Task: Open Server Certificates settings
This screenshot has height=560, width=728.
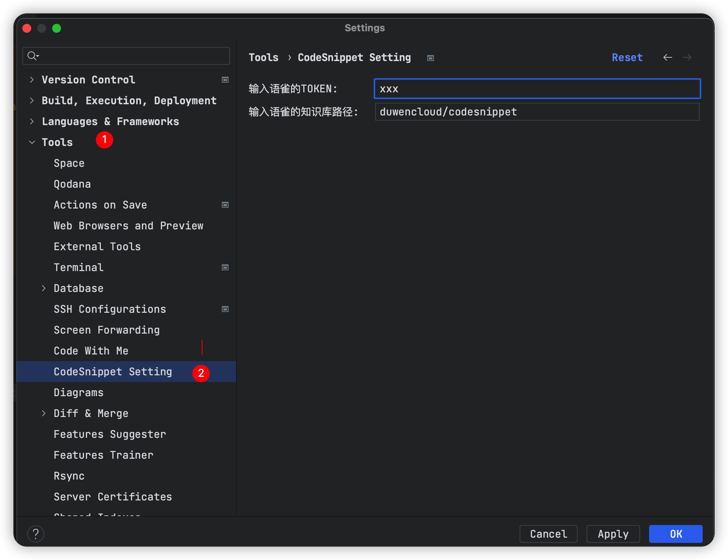Action: [113, 497]
